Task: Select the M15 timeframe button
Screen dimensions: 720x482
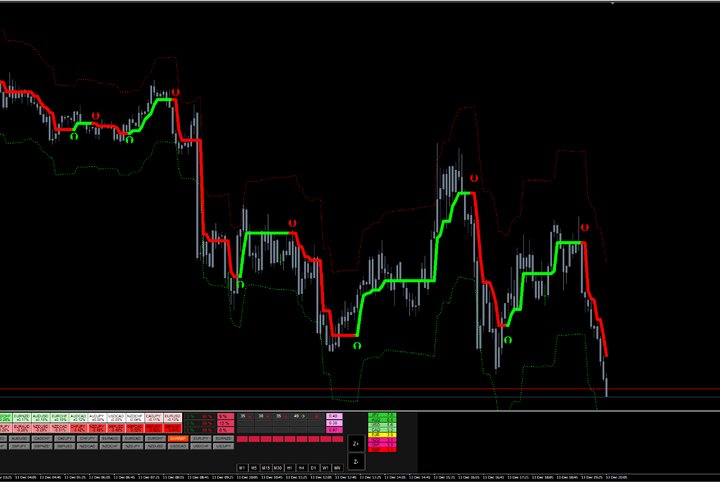Action: click(266, 468)
